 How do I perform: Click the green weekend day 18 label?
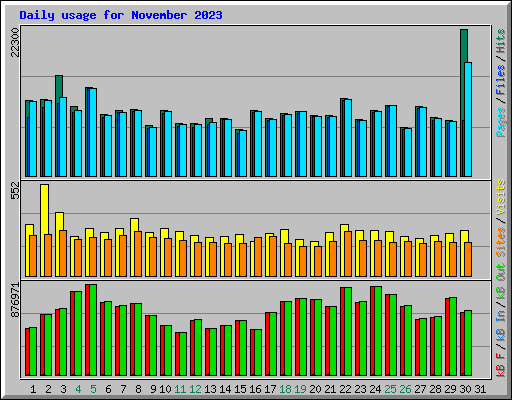click(285, 389)
